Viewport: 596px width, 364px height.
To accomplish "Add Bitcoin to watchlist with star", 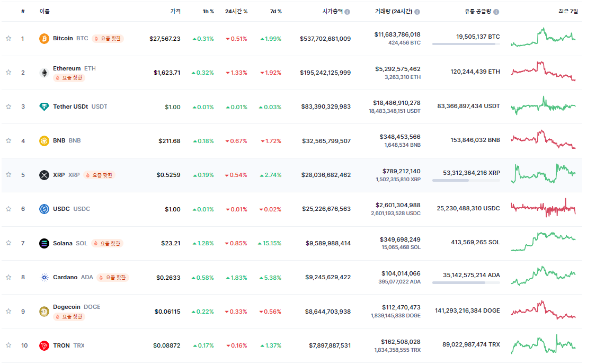I will [x=8, y=38].
